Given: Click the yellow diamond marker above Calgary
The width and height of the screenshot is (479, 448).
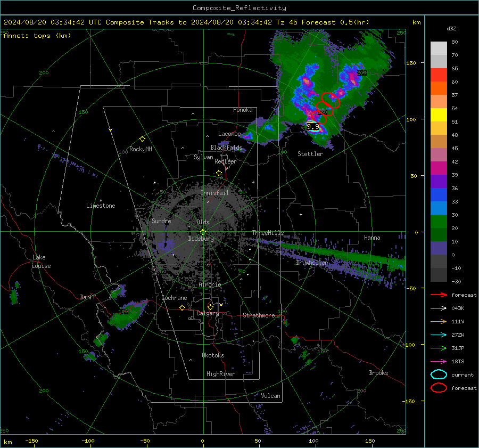Looking at the screenshot, I should coord(210,307).
